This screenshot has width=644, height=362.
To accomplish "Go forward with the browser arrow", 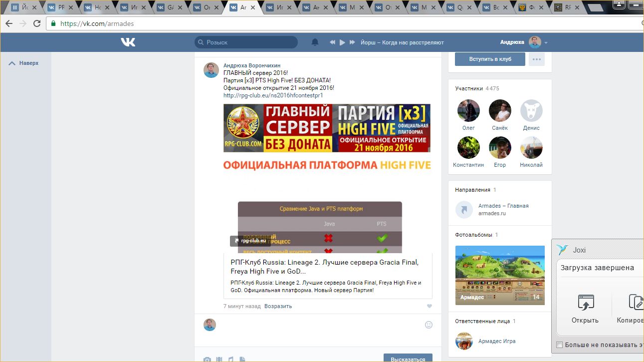I will click(23, 23).
